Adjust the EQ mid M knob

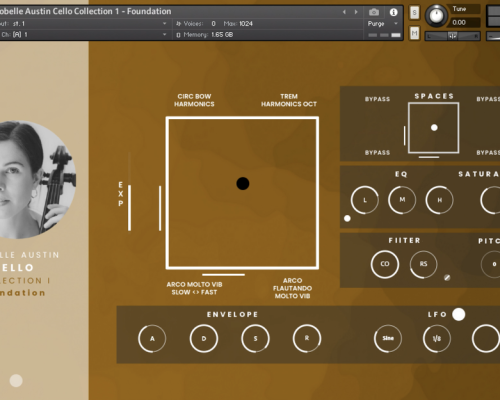[402, 200]
